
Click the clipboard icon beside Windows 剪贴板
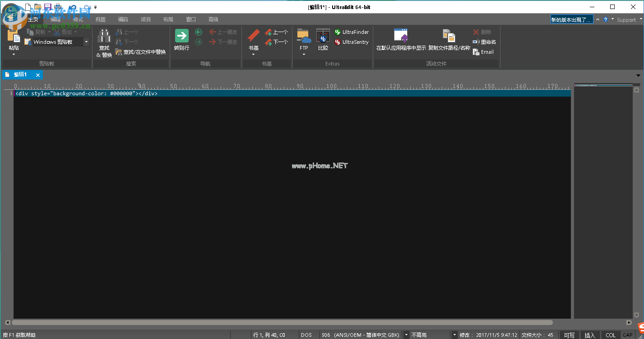28,42
